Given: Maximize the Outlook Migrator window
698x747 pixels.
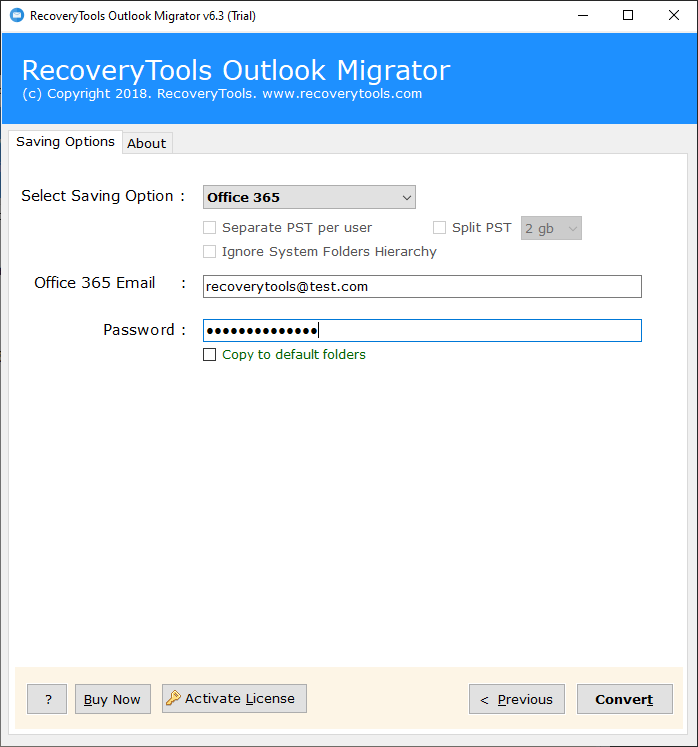Looking at the screenshot, I should coord(628,16).
